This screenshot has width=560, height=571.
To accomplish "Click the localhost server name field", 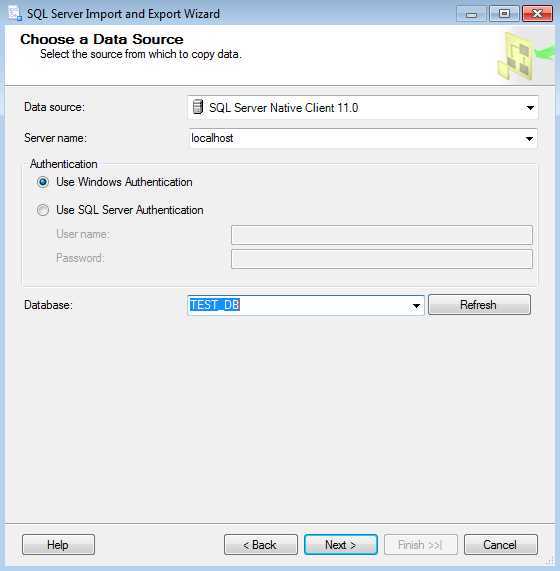I will (363, 138).
